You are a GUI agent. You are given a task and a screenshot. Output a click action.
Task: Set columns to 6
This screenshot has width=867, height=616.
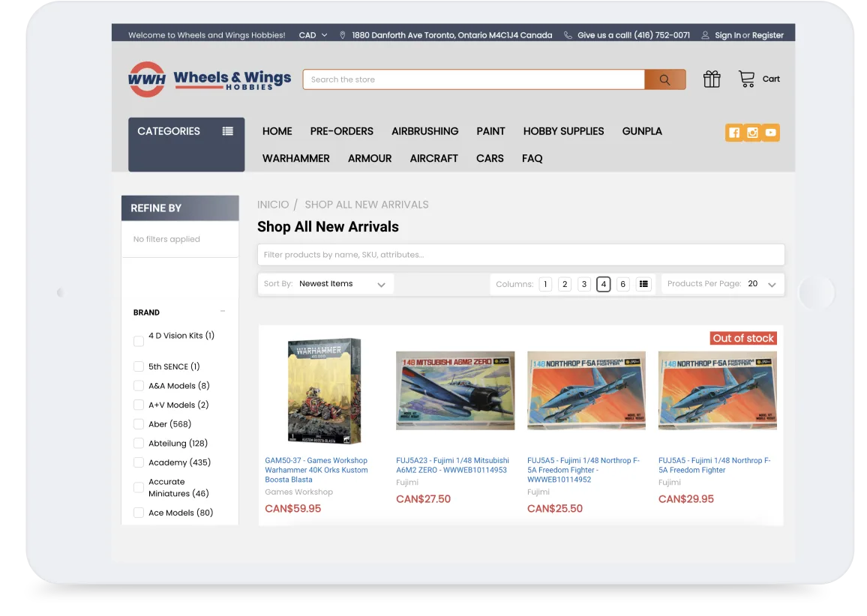tap(622, 284)
